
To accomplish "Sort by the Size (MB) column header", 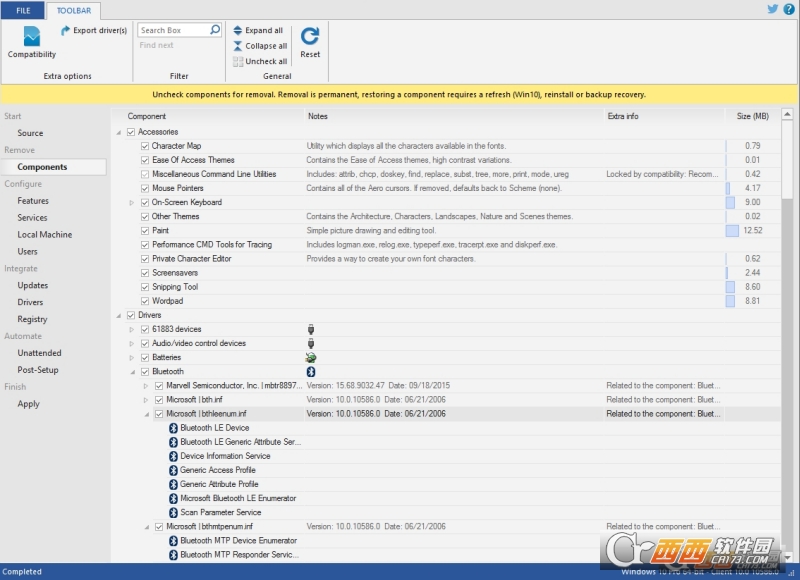I will (x=753, y=116).
